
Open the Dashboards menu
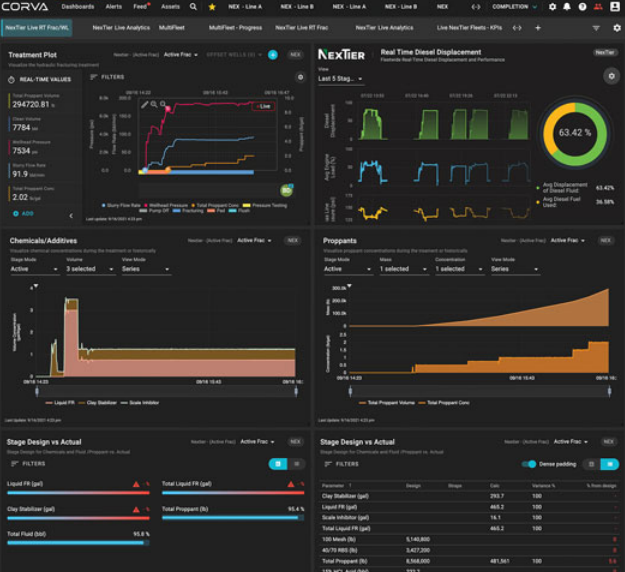[x=78, y=6]
